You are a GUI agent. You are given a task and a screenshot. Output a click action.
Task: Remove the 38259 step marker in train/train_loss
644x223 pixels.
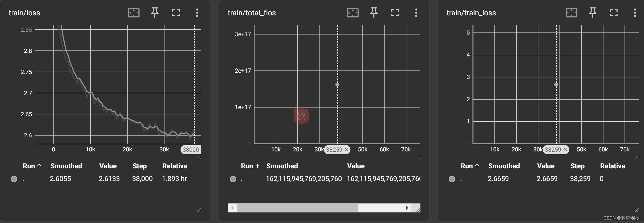(x=565, y=150)
